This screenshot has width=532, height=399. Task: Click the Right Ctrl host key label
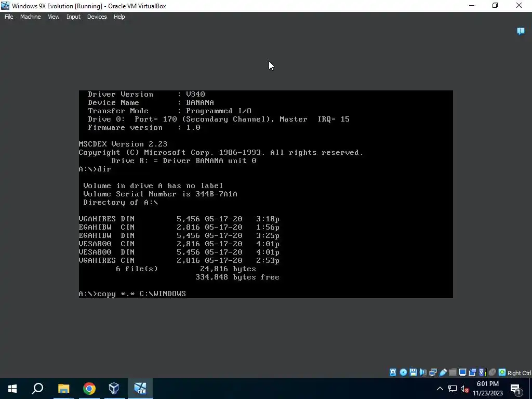[x=519, y=373]
